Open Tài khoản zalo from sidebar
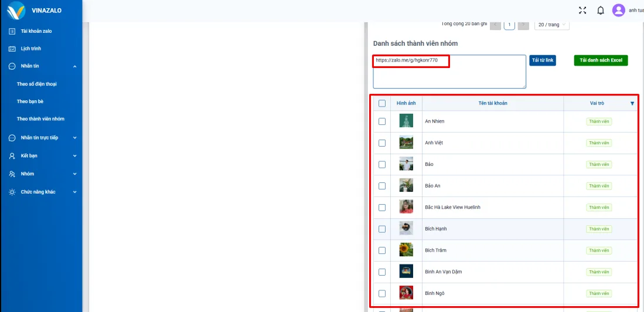Viewport: 644px width, 312px height. coord(40,31)
